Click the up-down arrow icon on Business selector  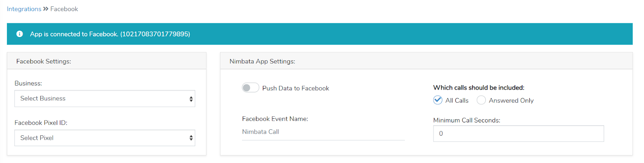pos(191,99)
